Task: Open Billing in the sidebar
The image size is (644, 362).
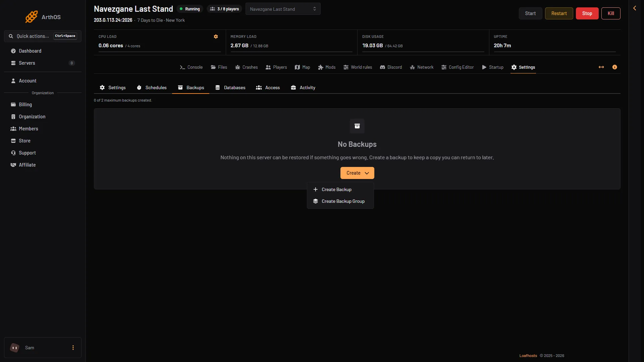Action: point(43,105)
